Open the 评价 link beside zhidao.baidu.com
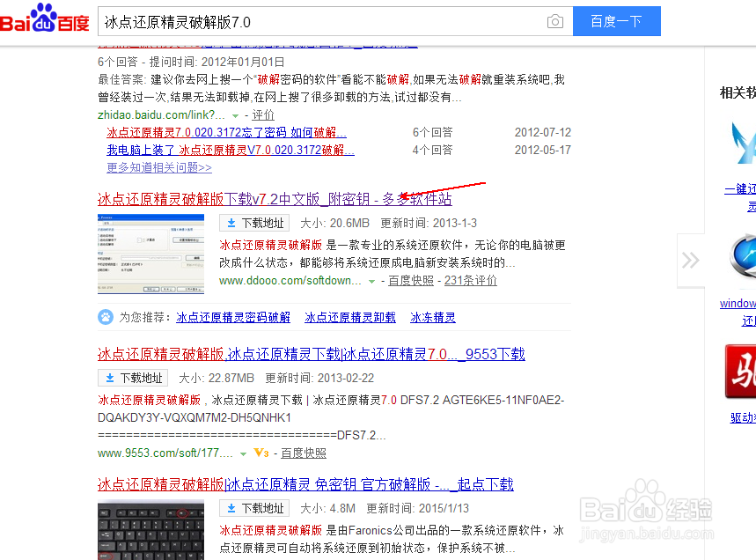This screenshot has height=560, width=756. pos(263,114)
